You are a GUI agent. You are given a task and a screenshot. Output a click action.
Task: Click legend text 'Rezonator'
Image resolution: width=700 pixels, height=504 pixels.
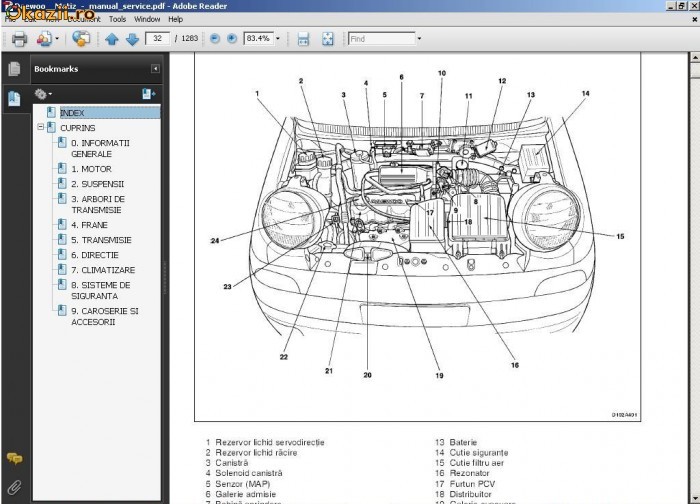469,473
